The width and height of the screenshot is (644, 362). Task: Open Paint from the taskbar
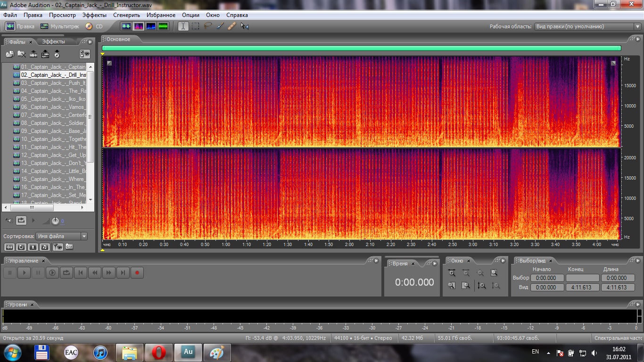coord(217,352)
